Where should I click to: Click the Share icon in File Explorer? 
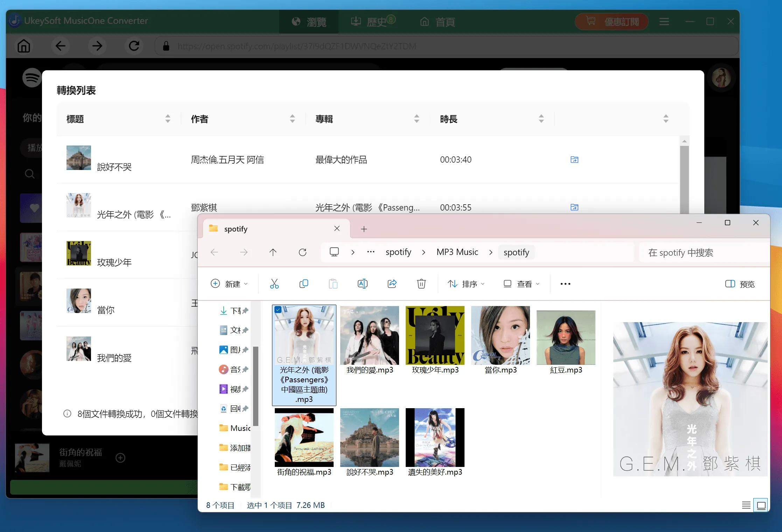pos(392,284)
